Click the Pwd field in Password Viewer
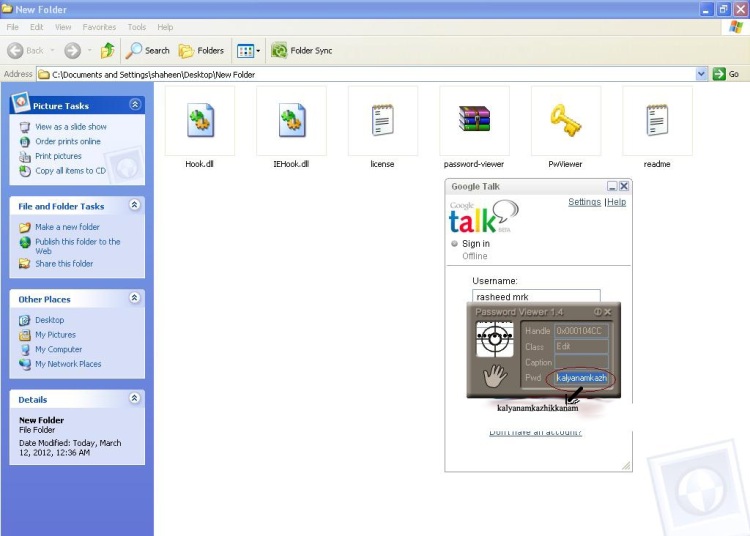Screen dimensions: 750x536 point(581,378)
